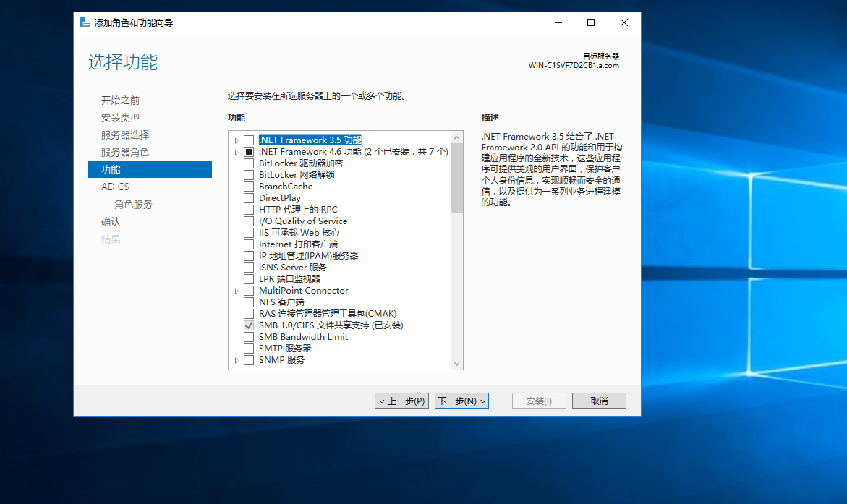Expand .NET Framework 3.5 功能 tree node
Image resolution: width=847 pixels, height=504 pixels.
[236, 140]
